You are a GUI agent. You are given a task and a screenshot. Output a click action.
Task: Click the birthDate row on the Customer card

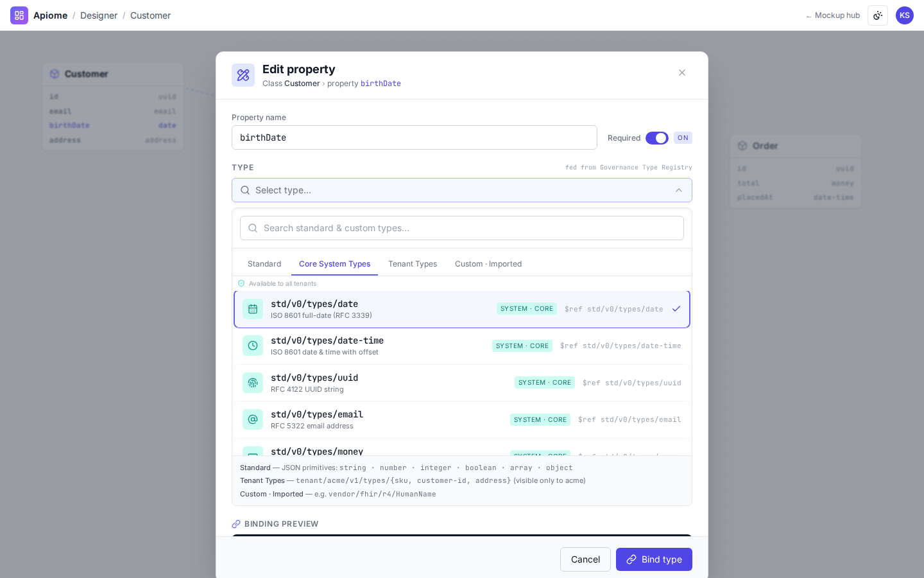coord(113,126)
